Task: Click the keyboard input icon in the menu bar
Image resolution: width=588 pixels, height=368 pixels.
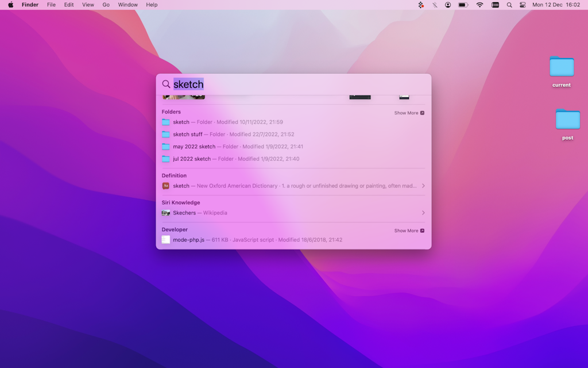Action: click(x=495, y=5)
